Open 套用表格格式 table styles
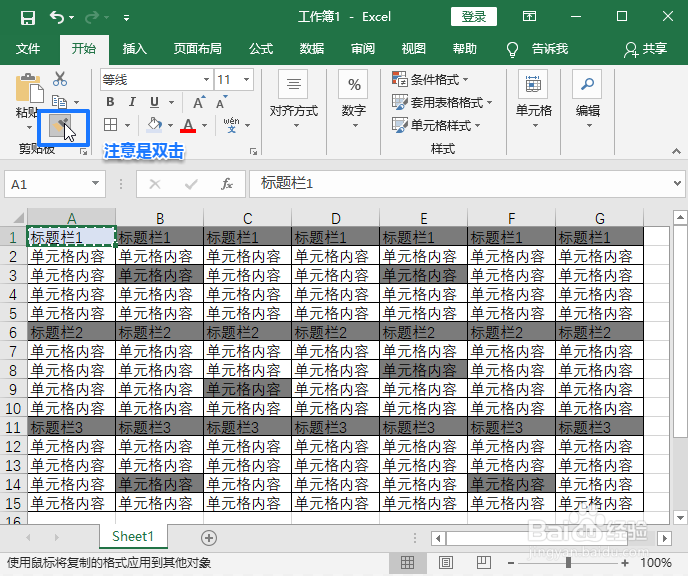Viewport: 688px width, 576px height. 442,102
